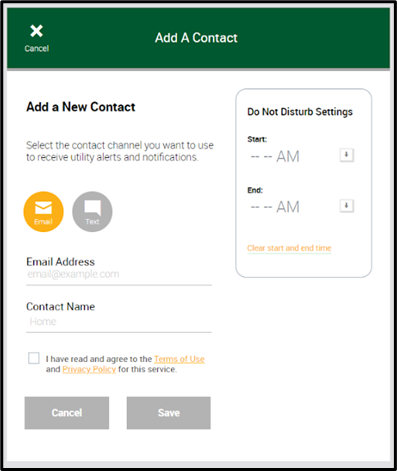Open the Privacy Policy link
The image size is (397, 471).
(89, 369)
